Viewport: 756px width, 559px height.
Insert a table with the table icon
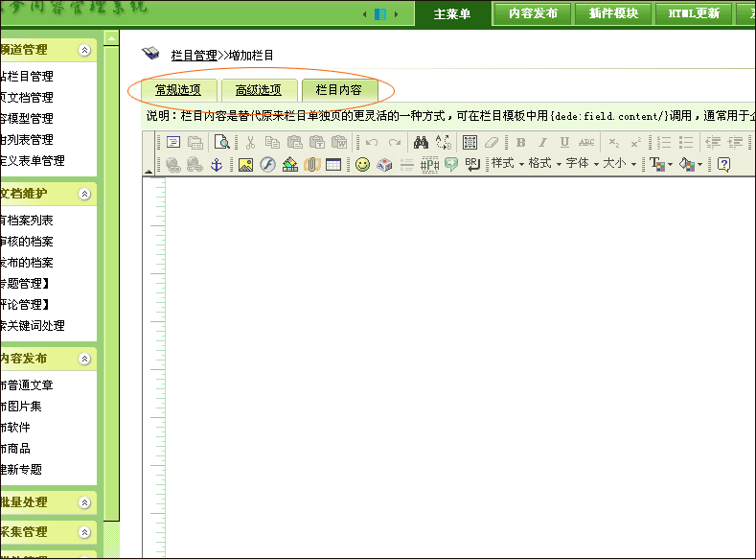coord(333,164)
